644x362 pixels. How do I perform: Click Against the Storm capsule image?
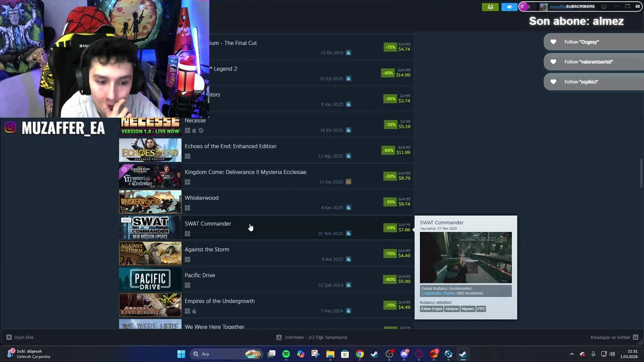[x=150, y=254]
